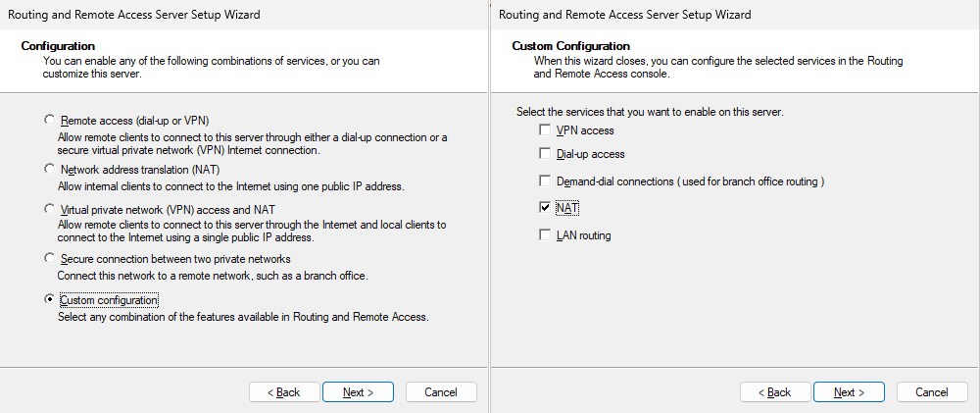Enable the VPN access checkbox
This screenshot has height=413, width=980.
point(545,130)
